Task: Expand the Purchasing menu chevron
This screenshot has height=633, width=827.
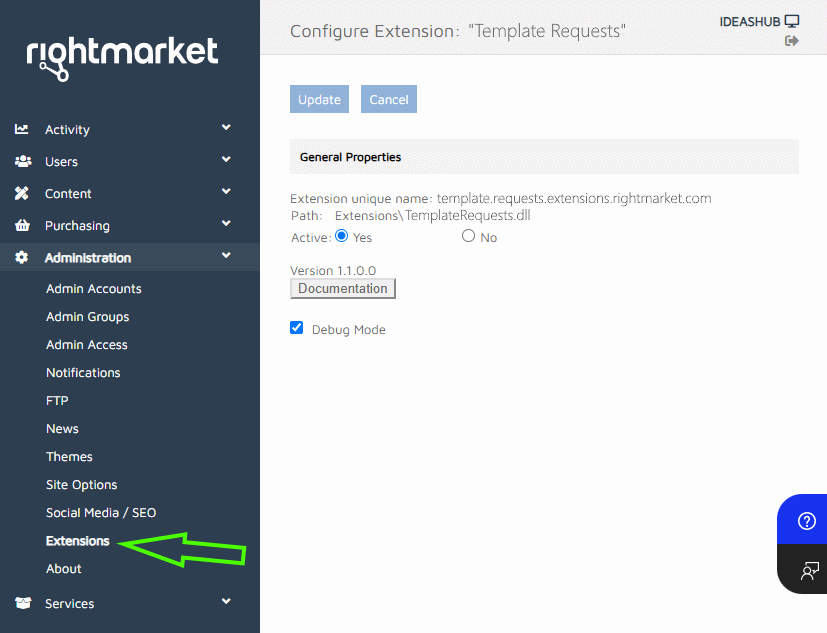Action: [226, 224]
